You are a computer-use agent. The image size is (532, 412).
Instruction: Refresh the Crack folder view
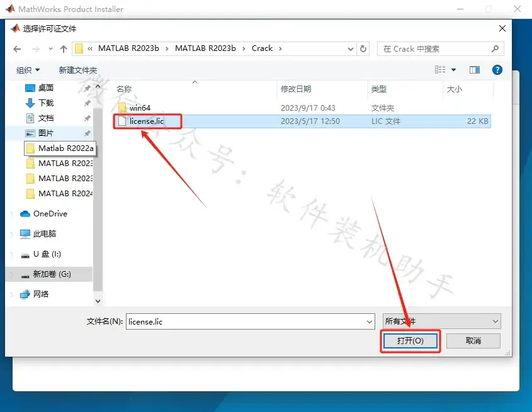[x=363, y=49]
